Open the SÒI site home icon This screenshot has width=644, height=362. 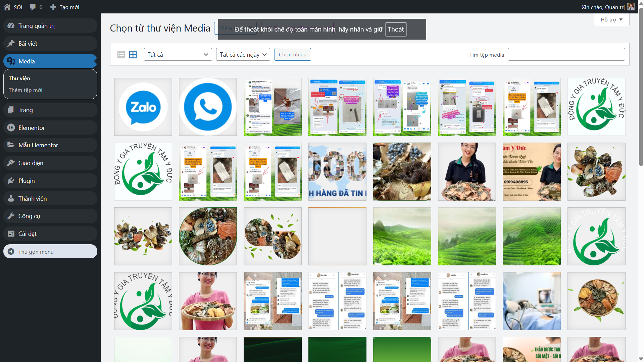(7, 7)
